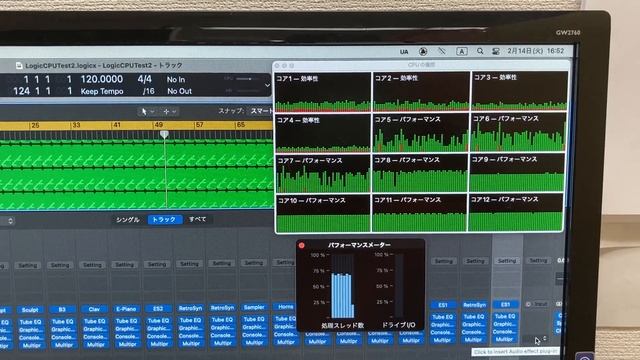Open Graphic EQ plug-in under E-Piano
The width and height of the screenshot is (640, 360).
coord(127,329)
